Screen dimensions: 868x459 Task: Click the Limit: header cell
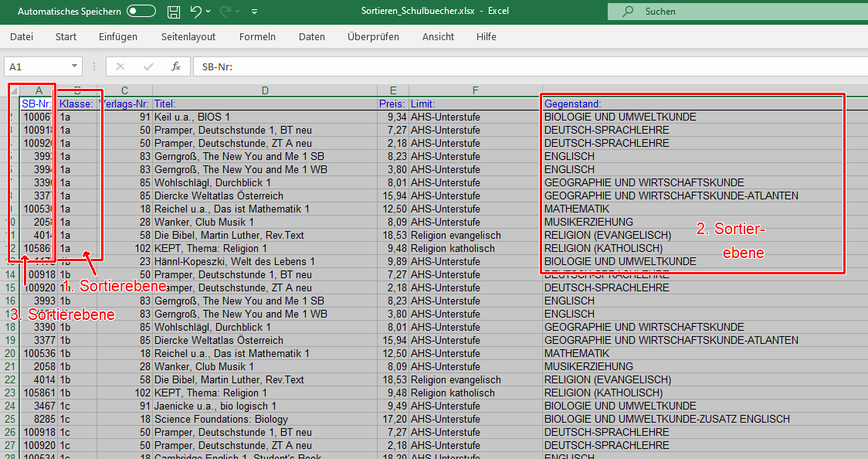(x=475, y=104)
